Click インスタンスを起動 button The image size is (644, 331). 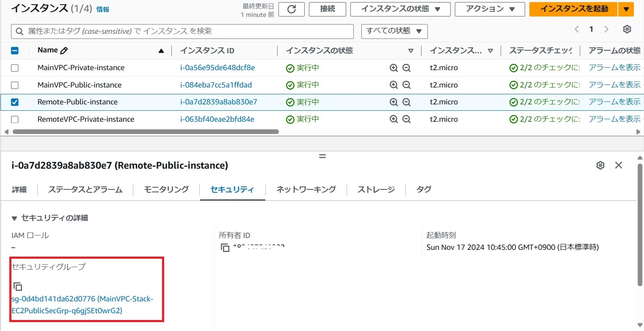(x=574, y=9)
